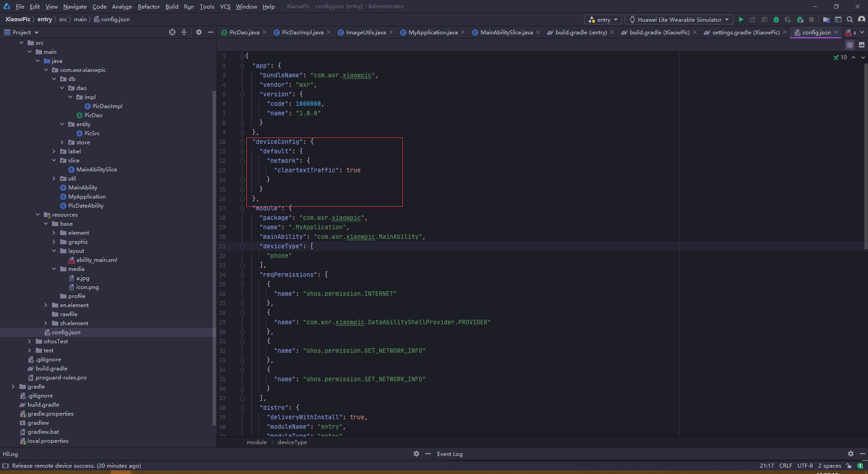Click the 21:17 cursor position indicator
The width and height of the screenshot is (868, 474).
coord(767,466)
